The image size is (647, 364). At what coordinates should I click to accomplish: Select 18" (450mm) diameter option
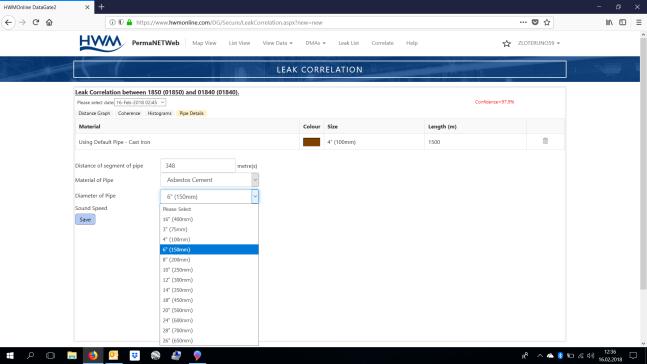coord(209,300)
